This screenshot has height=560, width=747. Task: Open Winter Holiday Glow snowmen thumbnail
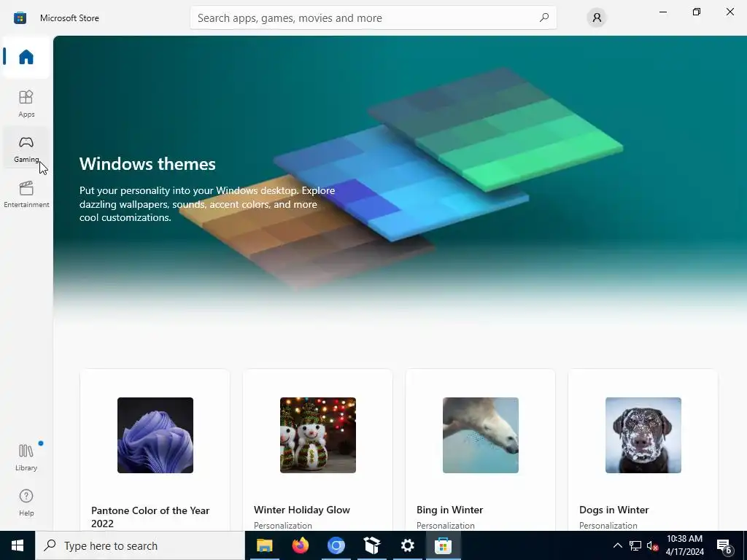click(x=318, y=435)
